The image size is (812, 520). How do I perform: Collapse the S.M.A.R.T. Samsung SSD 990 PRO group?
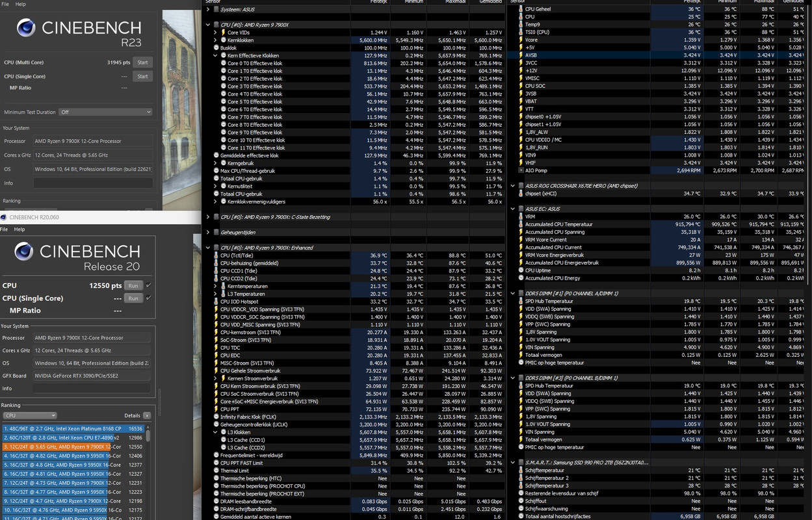point(513,462)
